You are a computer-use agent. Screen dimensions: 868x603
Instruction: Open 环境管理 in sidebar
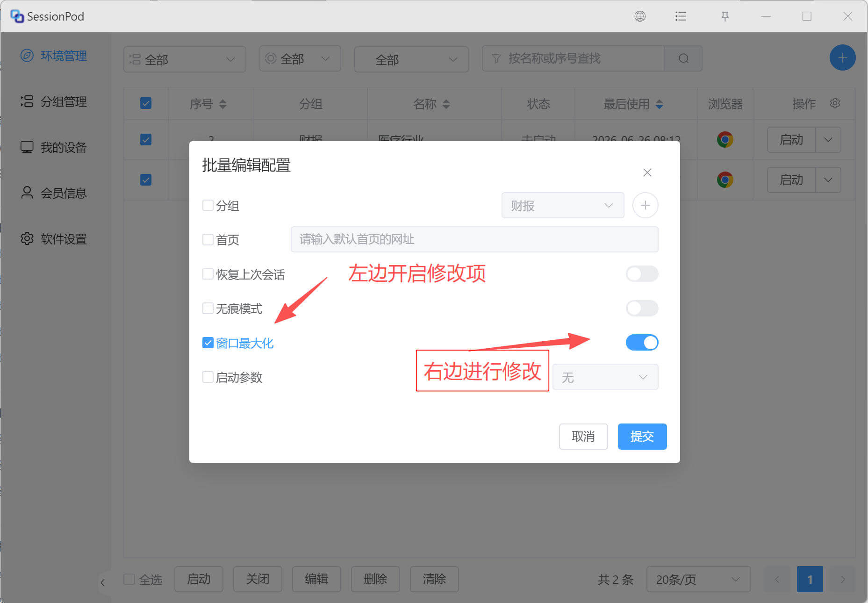(54, 56)
